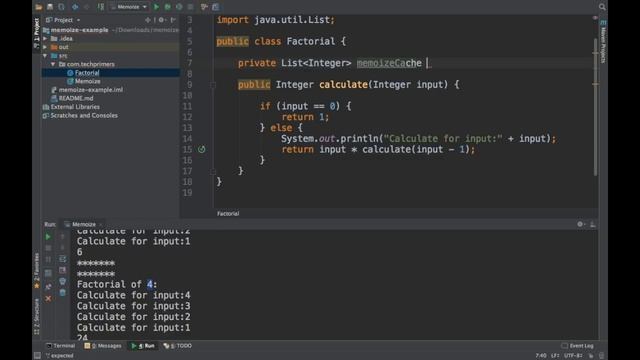The width and height of the screenshot is (640, 360).
Task: Click the 7:40 cursor position indicator
Action: 541,356
